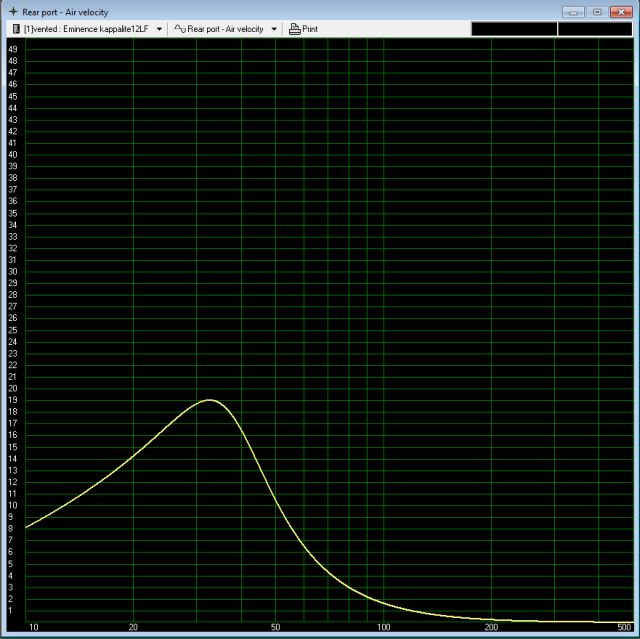
Task: Click the Rear port - Air velocity title bar
Action: pos(300,11)
